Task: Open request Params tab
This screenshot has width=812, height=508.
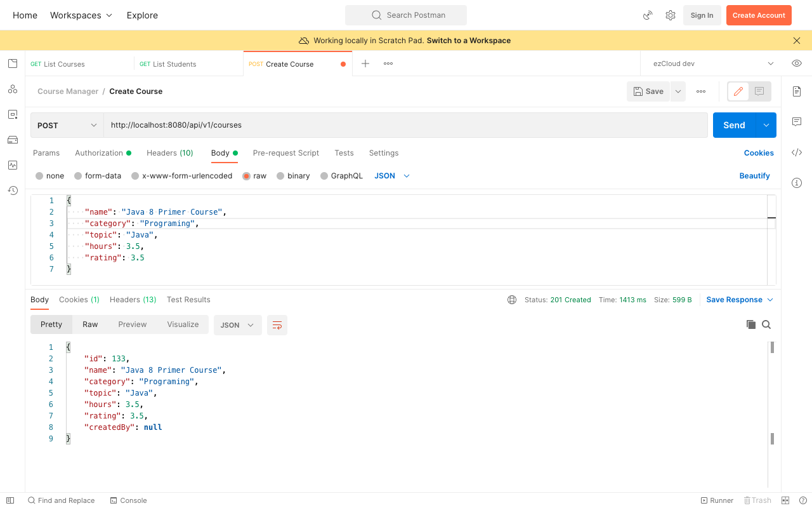Action: tap(46, 153)
